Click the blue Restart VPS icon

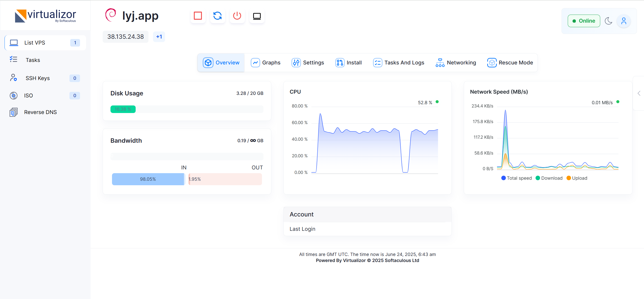coord(217,16)
